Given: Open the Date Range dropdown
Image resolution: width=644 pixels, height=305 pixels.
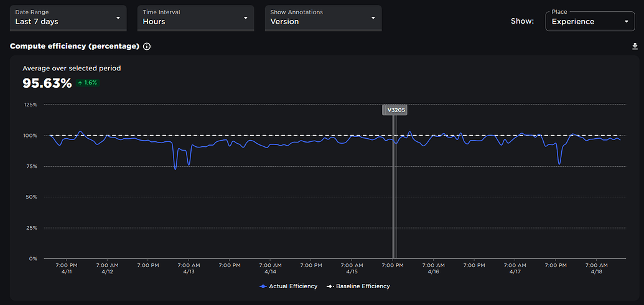Looking at the screenshot, I should 68,17.
